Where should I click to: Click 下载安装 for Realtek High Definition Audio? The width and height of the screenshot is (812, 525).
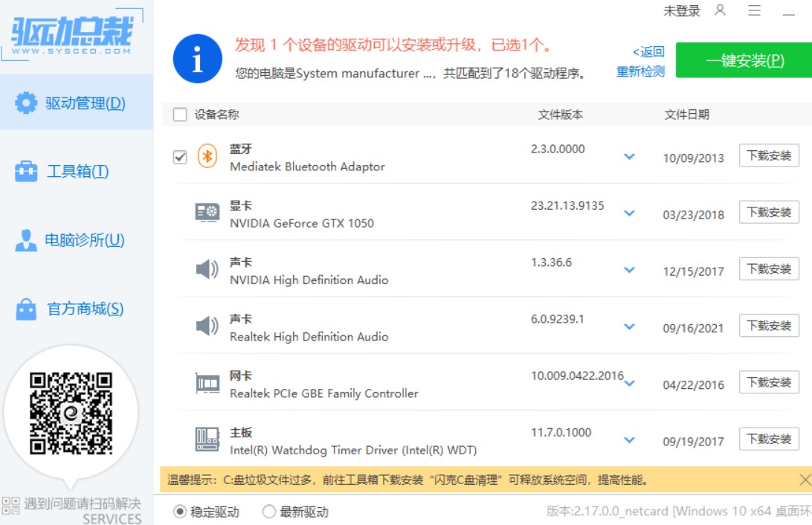point(769,326)
